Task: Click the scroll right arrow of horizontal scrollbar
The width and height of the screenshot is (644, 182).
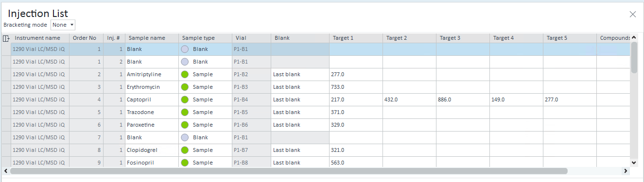Action: 626,171
